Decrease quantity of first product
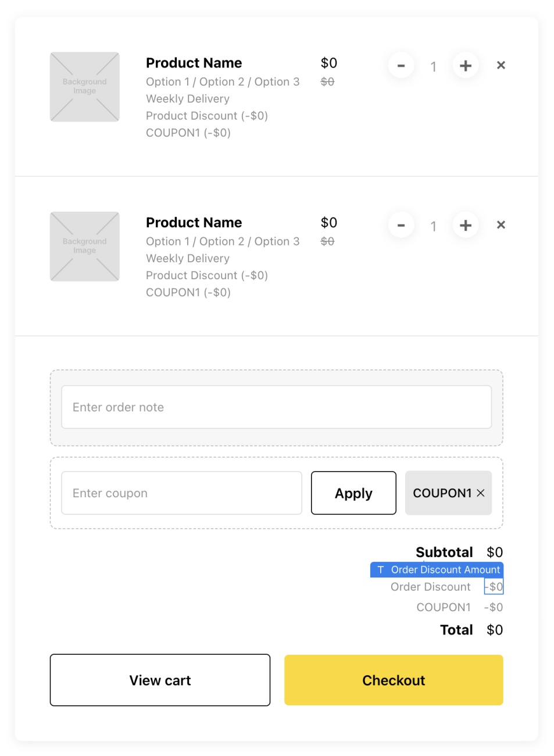Screen dimensions: 554x756 pyautogui.click(x=401, y=66)
